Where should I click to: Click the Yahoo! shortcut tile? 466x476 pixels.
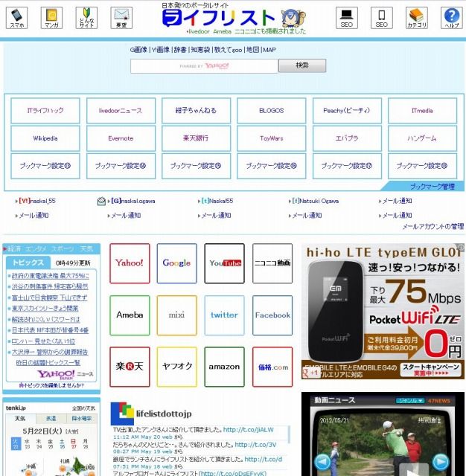(130, 263)
